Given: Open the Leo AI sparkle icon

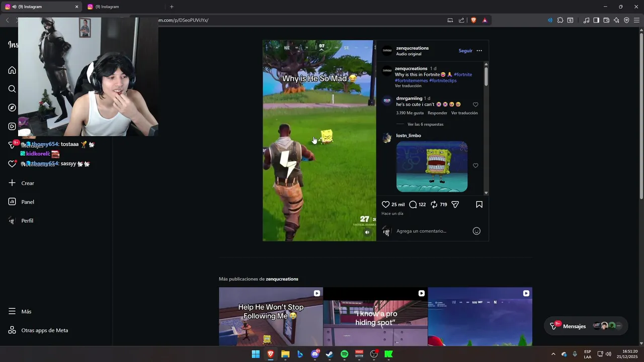Looking at the screenshot, I should click(616, 20).
